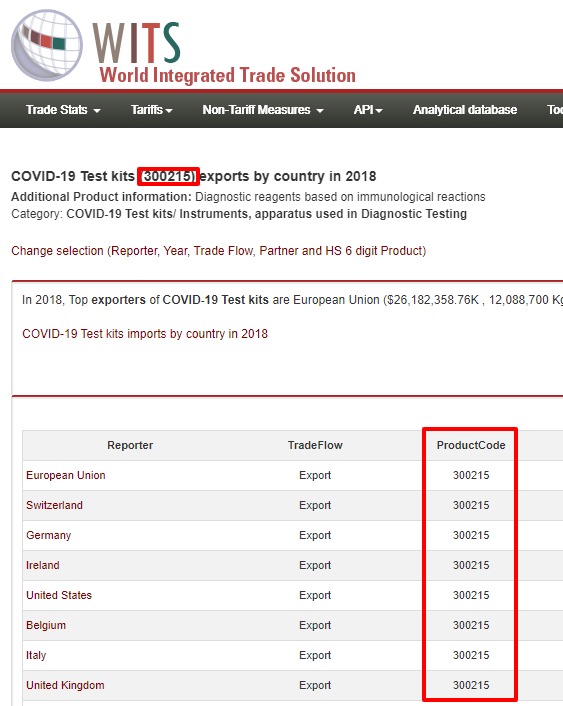Click the WITS globe logo icon
Screen dimensions: 563x706
47,45
